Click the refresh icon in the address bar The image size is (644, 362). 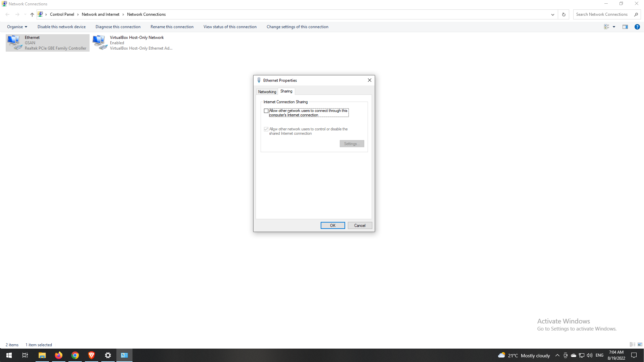563,14
